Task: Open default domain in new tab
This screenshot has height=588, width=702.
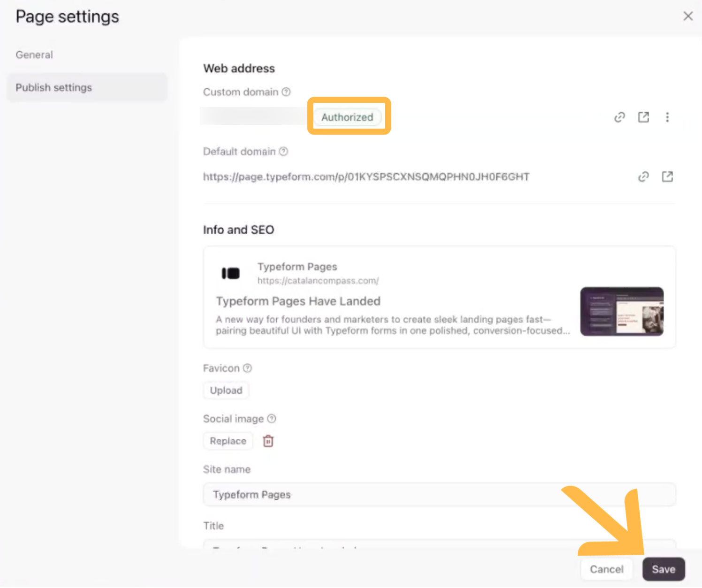Action: click(667, 177)
